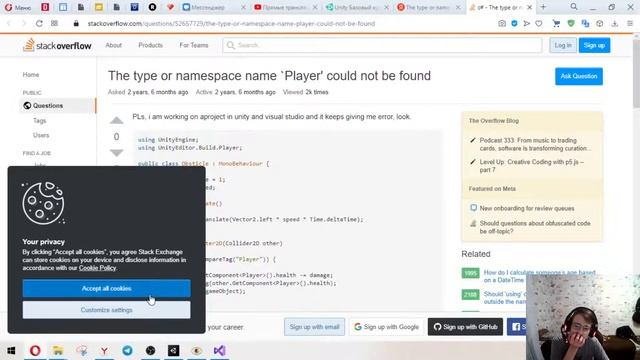The height and width of the screenshot is (360, 640).
Task: Open the shopping cart extension icon
Action: pos(556,24)
